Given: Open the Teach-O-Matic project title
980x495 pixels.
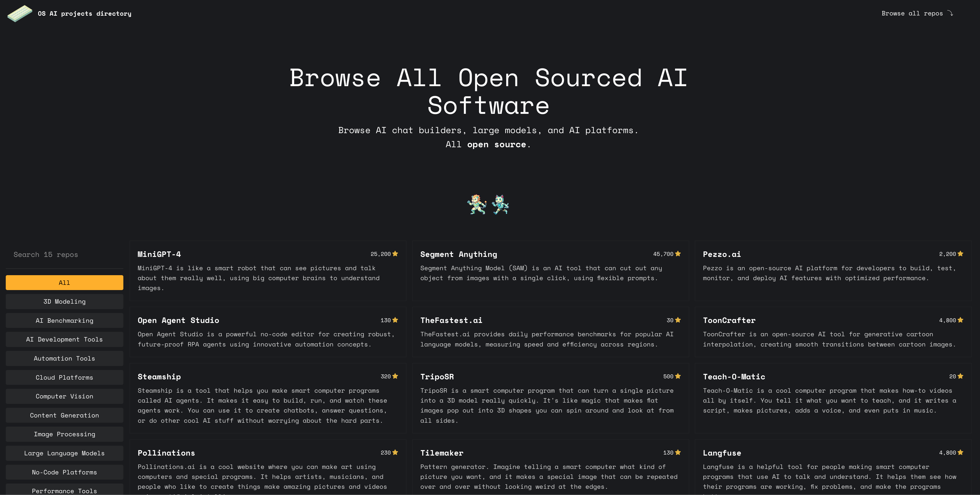Looking at the screenshot, I should pos(734,377).
